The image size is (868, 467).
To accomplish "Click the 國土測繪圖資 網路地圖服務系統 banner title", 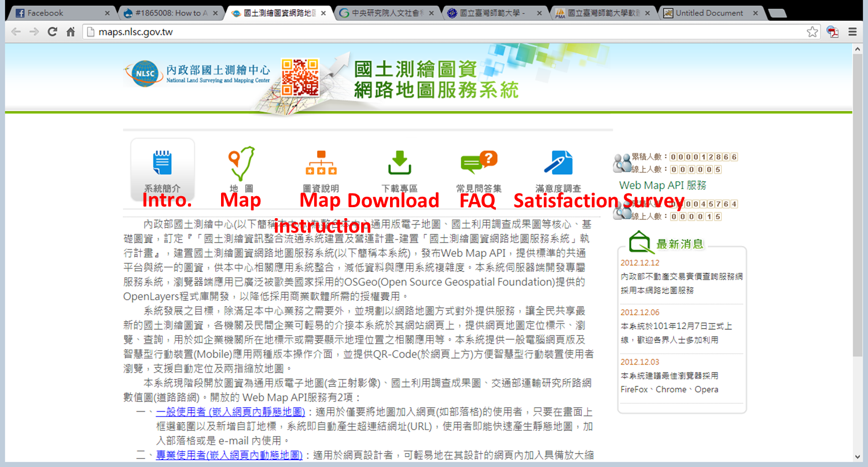I will point(436,79).
